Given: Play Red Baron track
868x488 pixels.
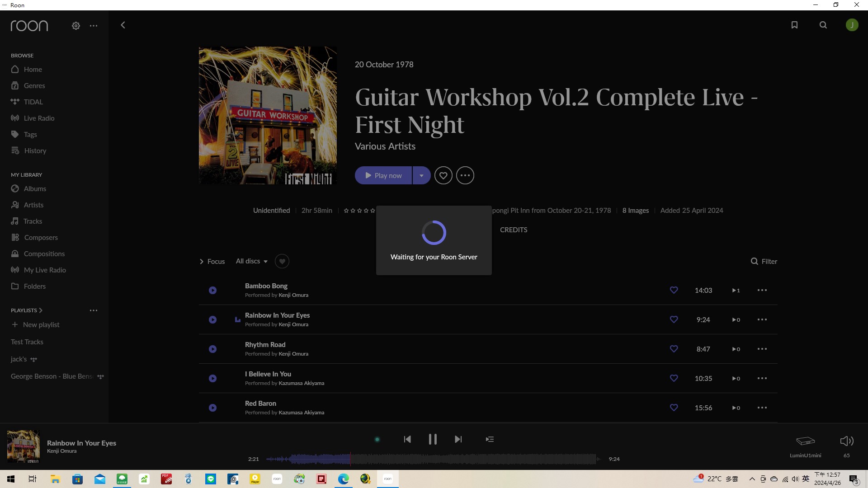Looking at the screenshot, I should coord(212,408).
